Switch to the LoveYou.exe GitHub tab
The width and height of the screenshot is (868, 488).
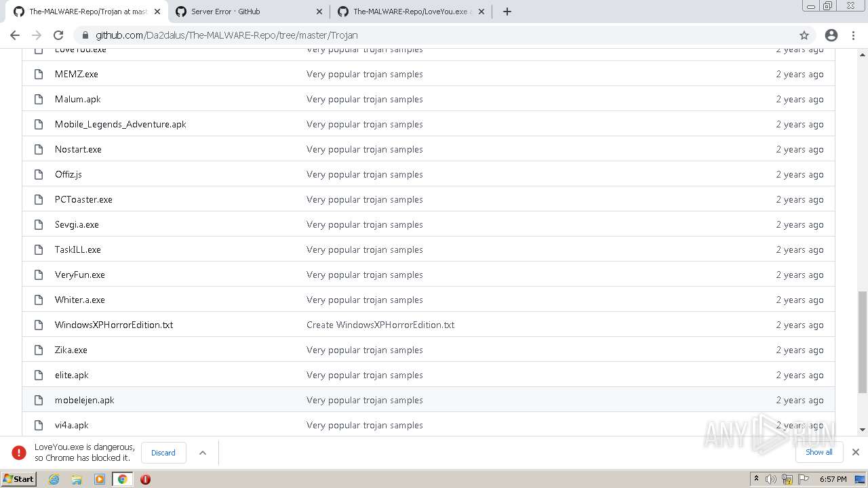[x=412, y=12]
